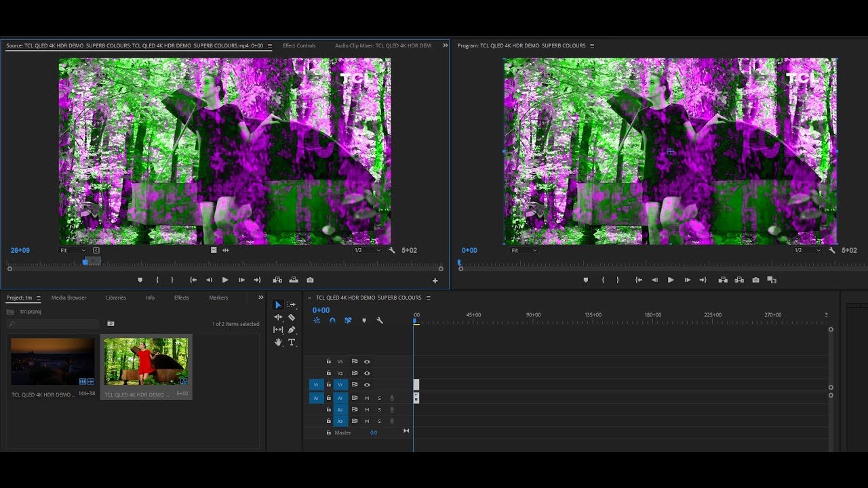Add marker in timeline header
This screenshot has width=868, height=488.
(x=364, y=321)
